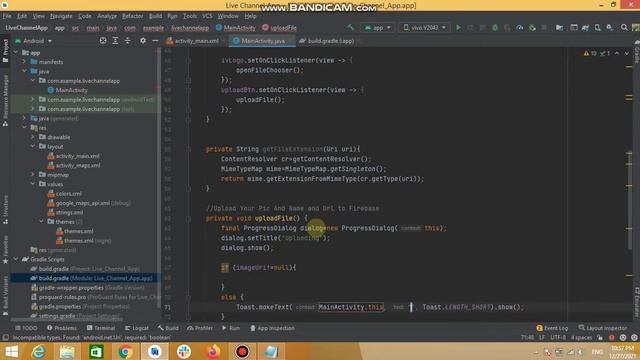Expand the mipmap folder
Screen dimensions: 640x360
click(x=33, y=174)
